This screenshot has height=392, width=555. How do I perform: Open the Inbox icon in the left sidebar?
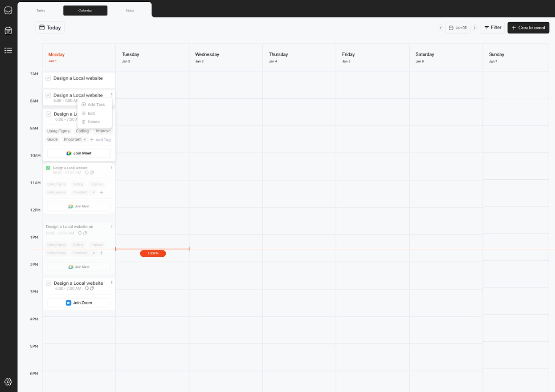[8, 10]
